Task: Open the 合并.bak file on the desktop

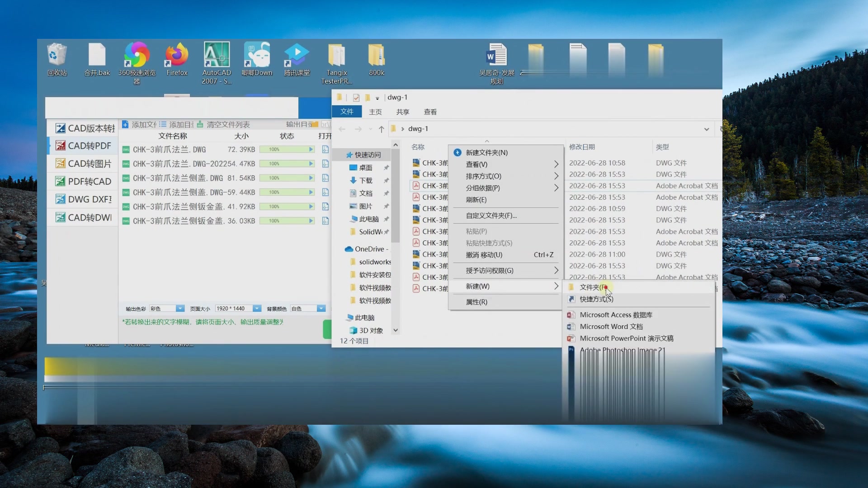Action: pos(97,60)
